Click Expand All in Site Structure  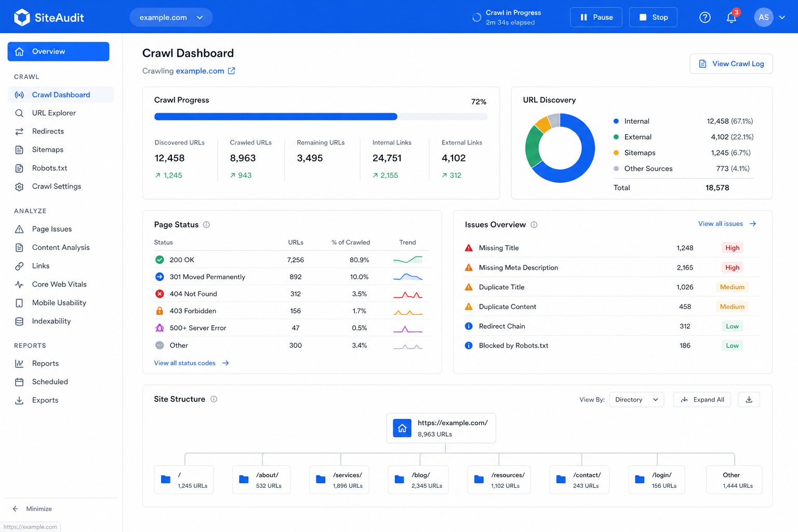pyautogui.click(x=702, y=400)
